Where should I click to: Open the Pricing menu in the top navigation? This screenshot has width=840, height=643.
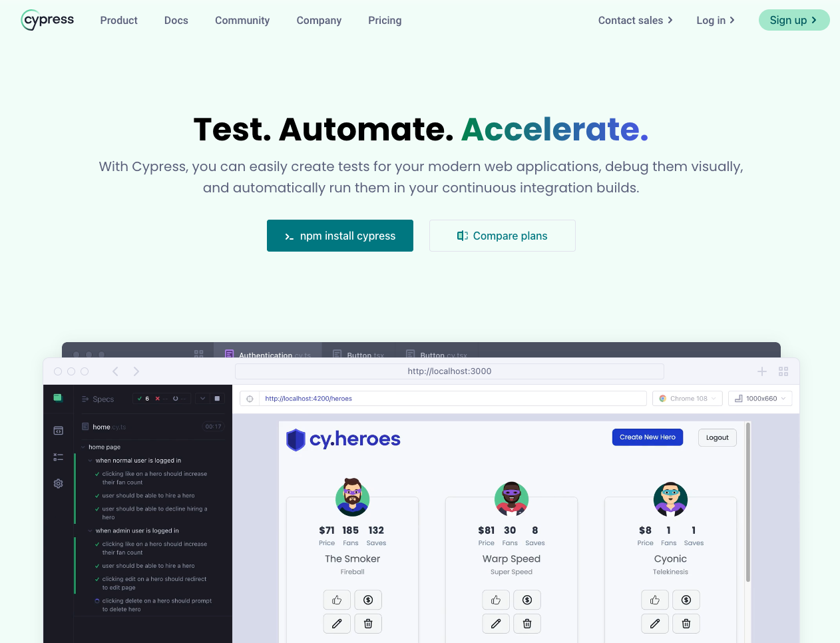point(385,21)
